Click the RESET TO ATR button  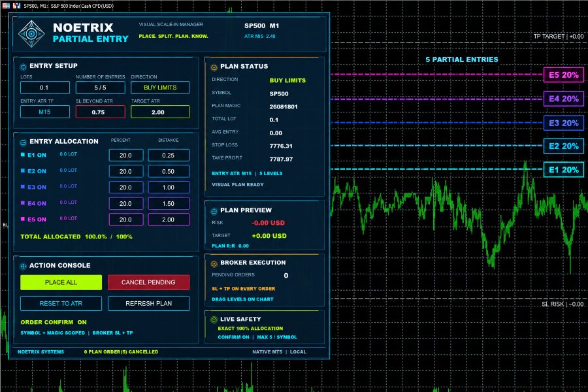[x=61, y=303]
